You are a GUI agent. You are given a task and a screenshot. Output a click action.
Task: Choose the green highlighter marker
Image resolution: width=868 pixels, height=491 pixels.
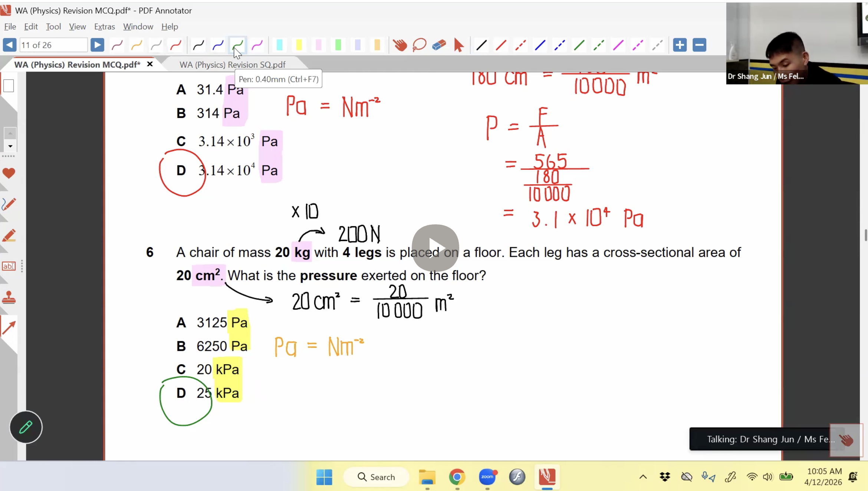338,45
